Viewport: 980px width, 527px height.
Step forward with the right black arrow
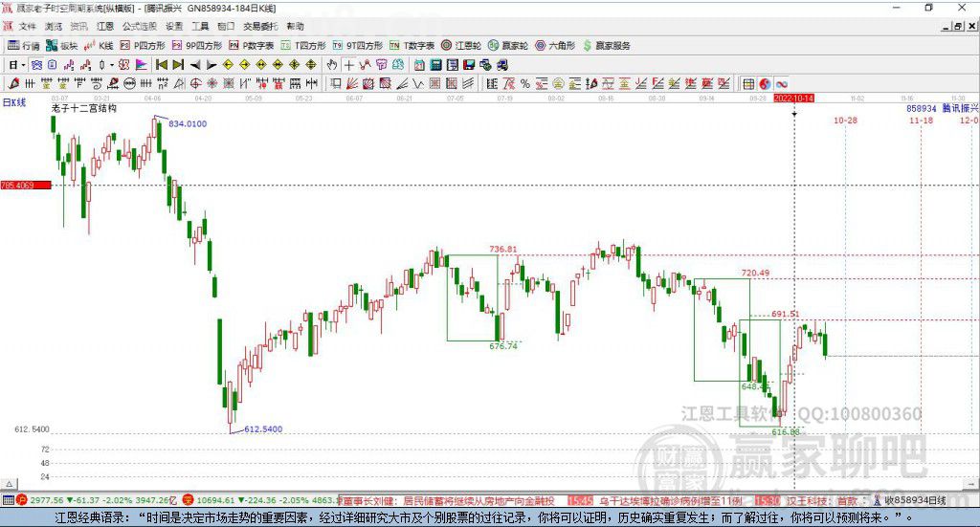click(x=212, y=65)
